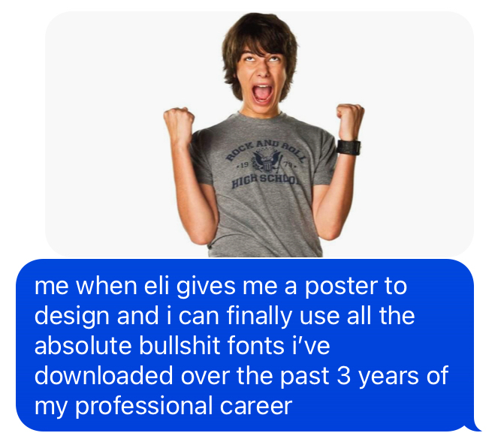
Task: Click the word 'eli' in the message
Action: [x=156, y=286]
